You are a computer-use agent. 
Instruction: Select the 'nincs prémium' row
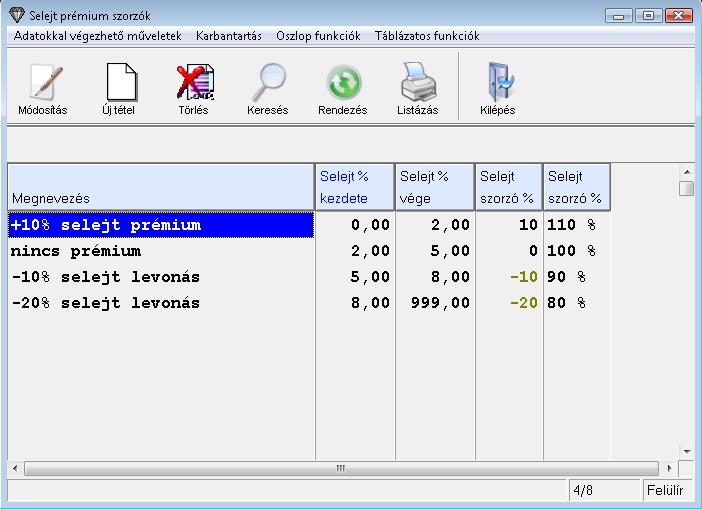(160, 251)
